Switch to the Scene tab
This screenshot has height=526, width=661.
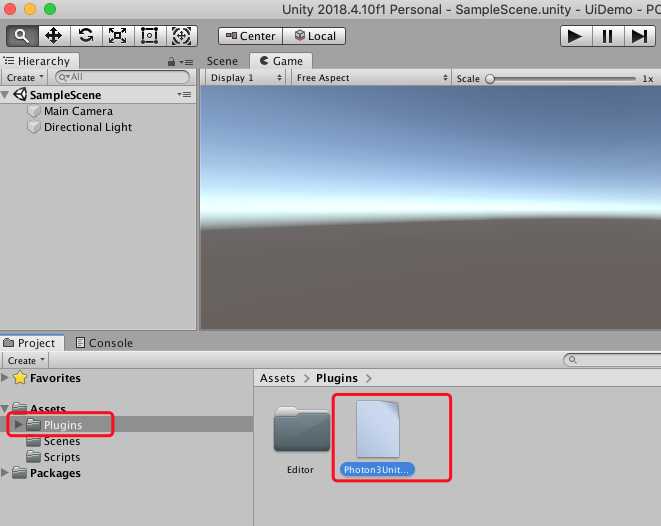point(222,62)
